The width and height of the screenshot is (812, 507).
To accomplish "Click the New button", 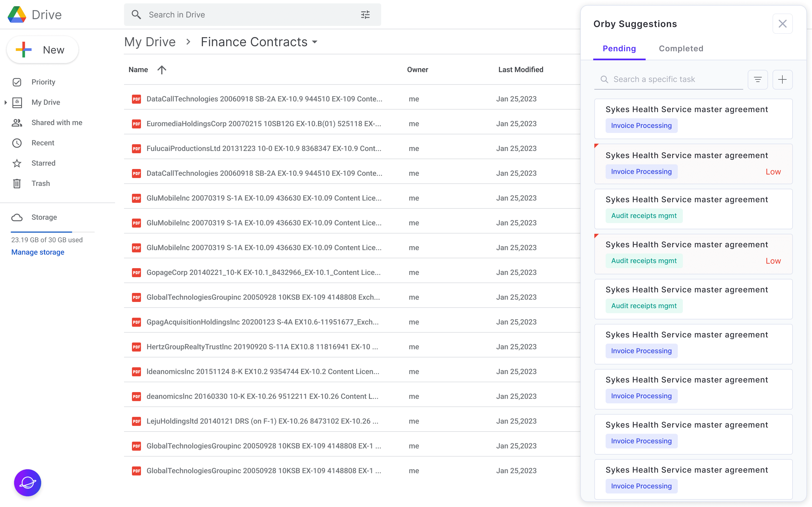I will [x=43, y=50].
